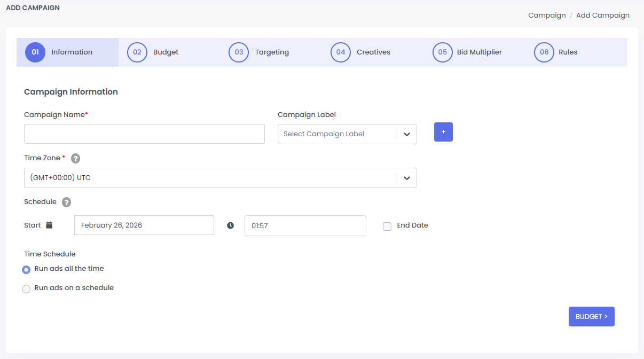
Task: Open the (GMT+00:00) UTC time zone selector
Action: point(209,178)
